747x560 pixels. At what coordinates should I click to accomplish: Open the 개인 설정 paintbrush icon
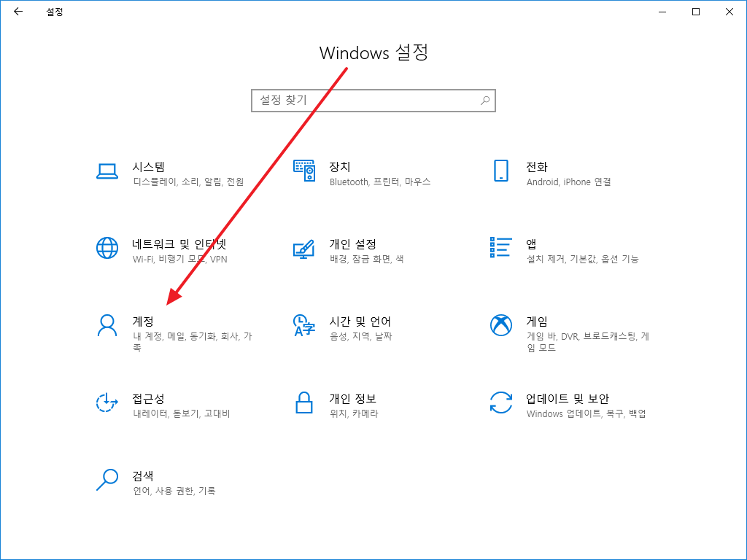[x=304, y=249]
